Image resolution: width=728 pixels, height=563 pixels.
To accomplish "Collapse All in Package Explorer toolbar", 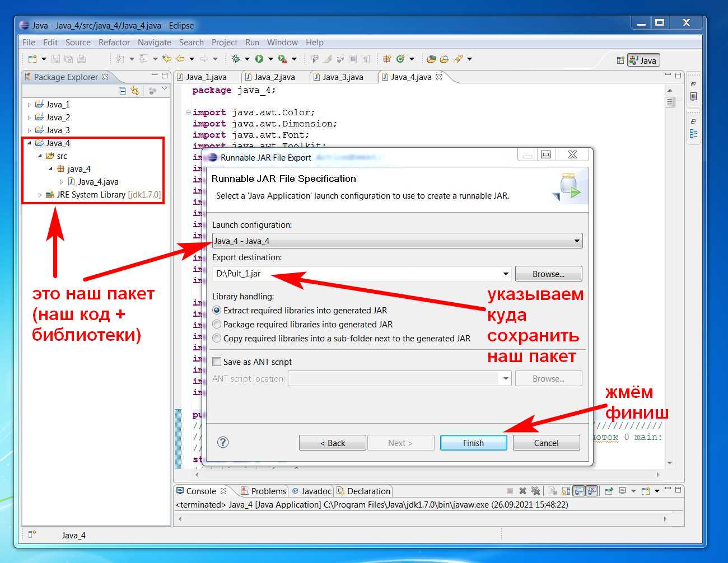I will (123, 91).
